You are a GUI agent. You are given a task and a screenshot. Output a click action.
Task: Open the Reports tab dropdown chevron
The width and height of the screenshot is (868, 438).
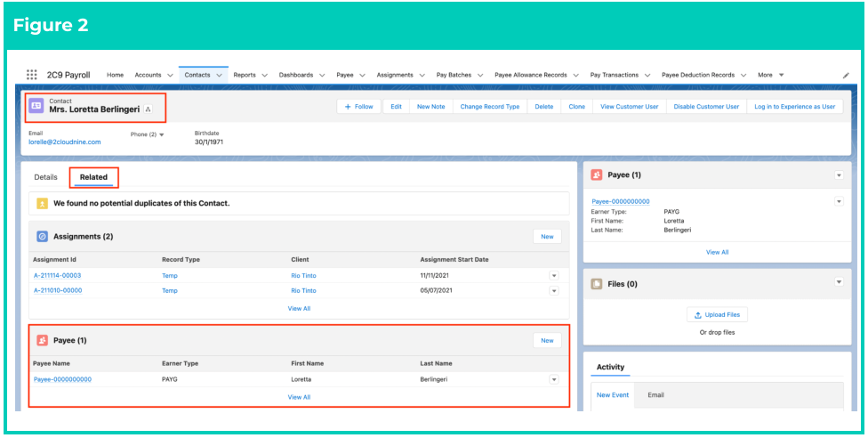point(265,75)
